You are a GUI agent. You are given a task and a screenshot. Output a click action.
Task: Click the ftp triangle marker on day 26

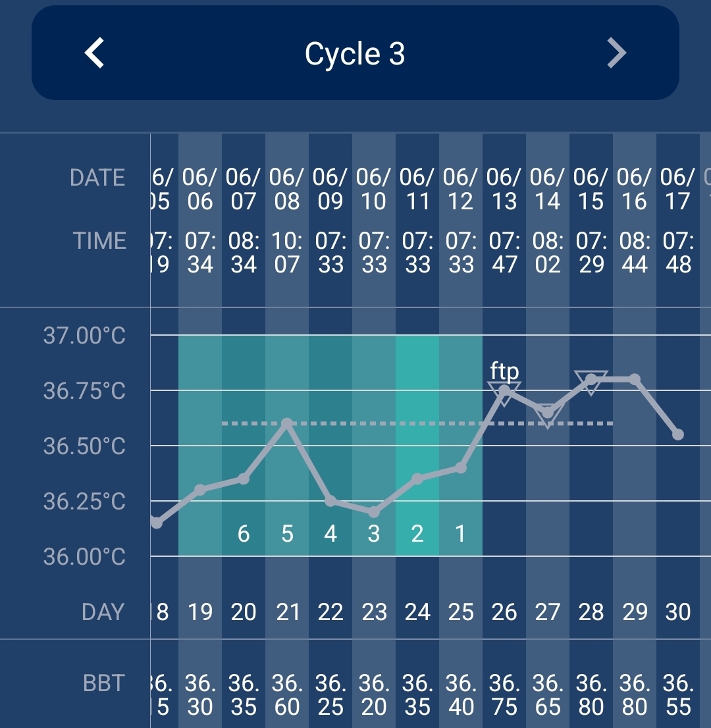(504, 391)
